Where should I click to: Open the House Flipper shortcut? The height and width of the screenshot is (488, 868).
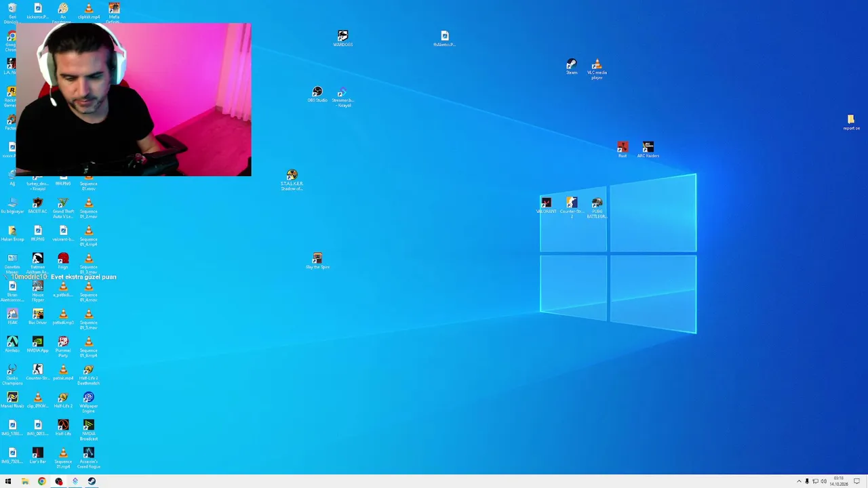click(x=38, y=291)
